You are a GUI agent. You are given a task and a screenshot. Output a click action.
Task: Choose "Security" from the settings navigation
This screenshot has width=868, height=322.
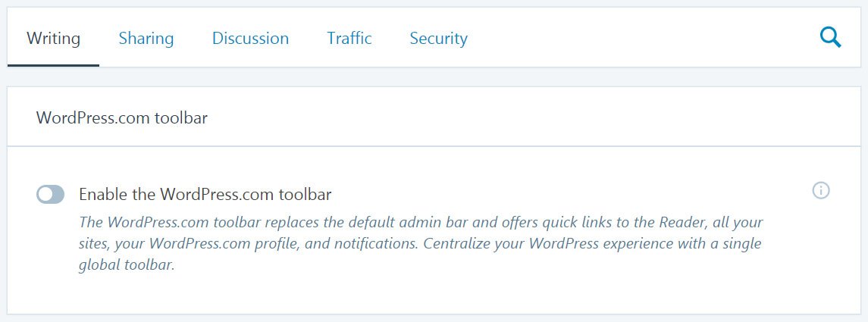pyautogui.click(x=438, y=38)
